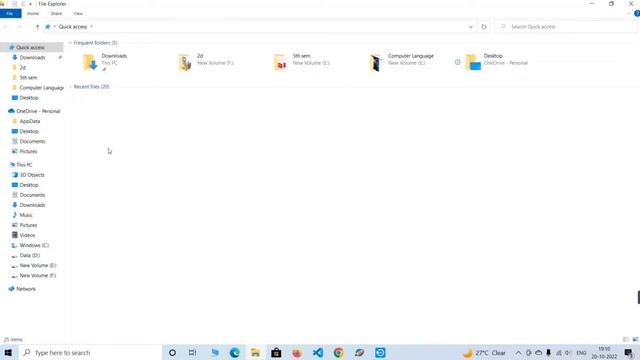Launch Microsoft Edge from the taskbar
The height and width of the screenshot is (360, 640).
pos(235,353)
